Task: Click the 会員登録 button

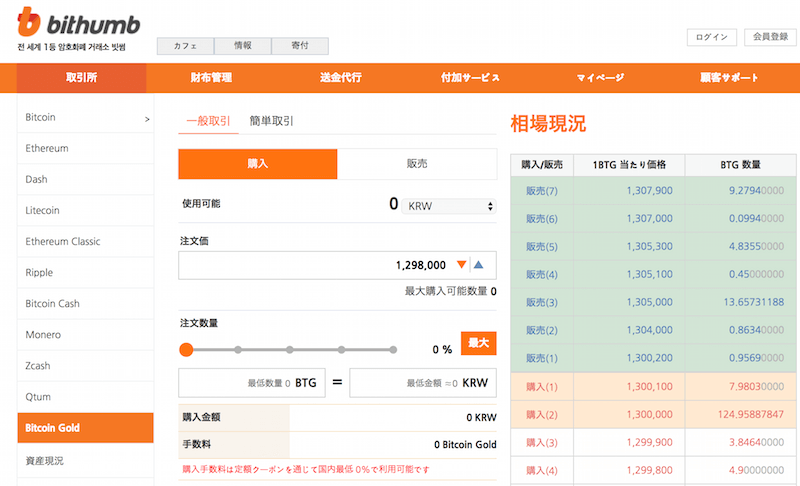Action: (770, 37)
